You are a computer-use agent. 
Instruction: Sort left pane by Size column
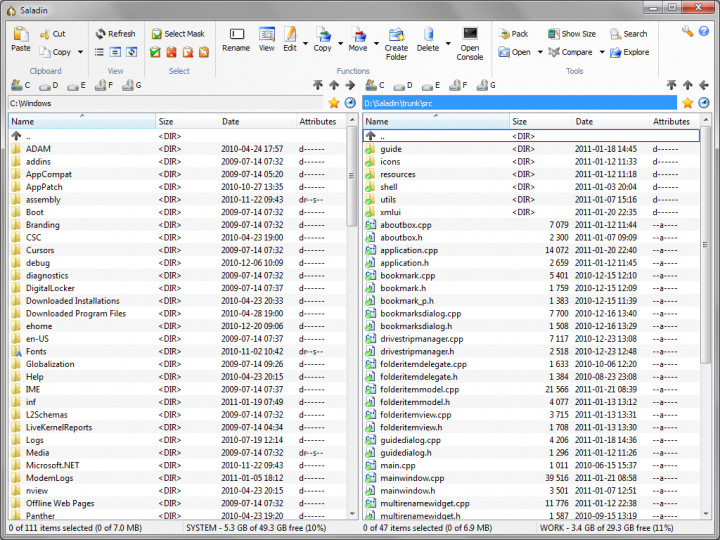(x=187, y=121)
